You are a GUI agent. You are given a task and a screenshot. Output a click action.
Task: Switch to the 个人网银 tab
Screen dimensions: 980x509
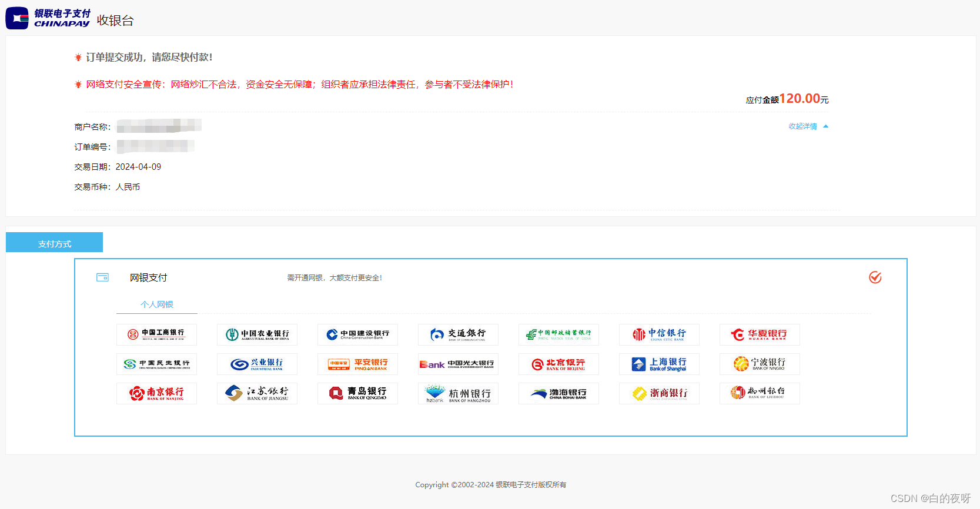coord(157,304)
